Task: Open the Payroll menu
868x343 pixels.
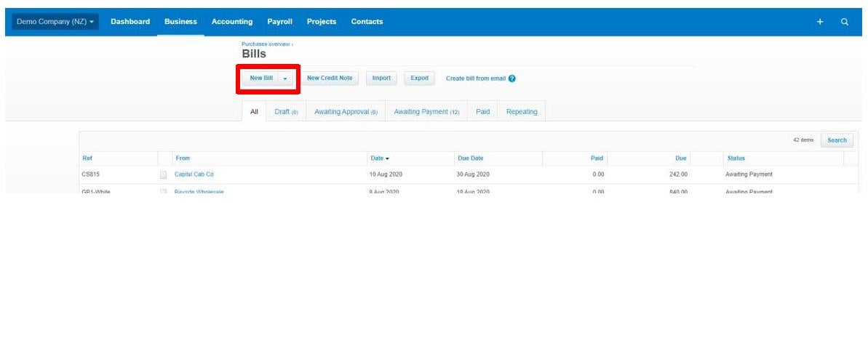Action: pos(279,22)
